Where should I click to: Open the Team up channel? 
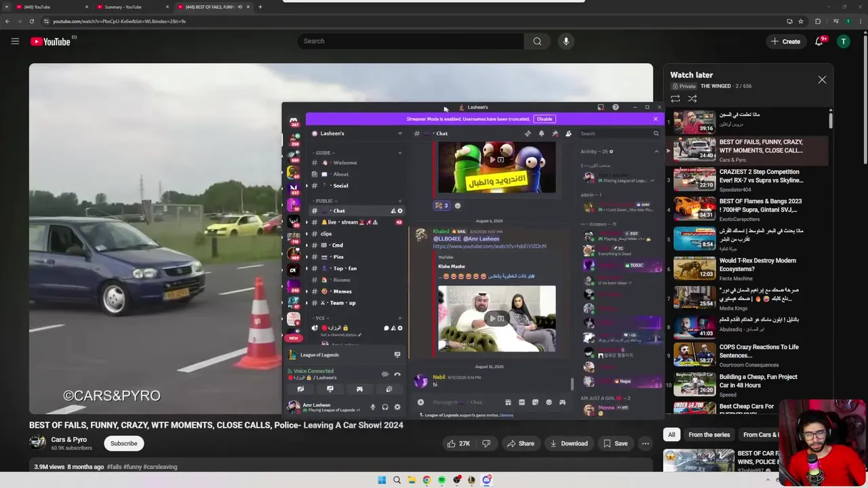pyautogui.click(x=356, y=303)
